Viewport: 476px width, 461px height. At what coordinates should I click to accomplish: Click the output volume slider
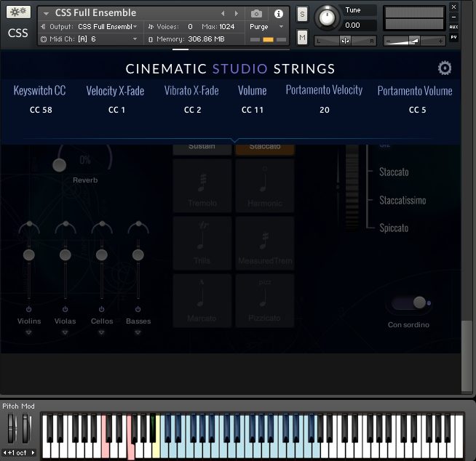coord(414,41)
